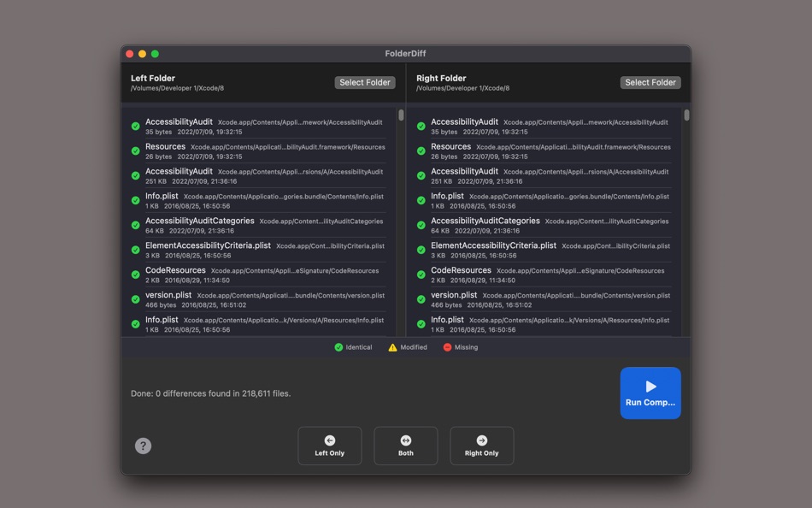
Task: Click the green identical icon beside AccessibilityAudit
Action: pos(135,125)
